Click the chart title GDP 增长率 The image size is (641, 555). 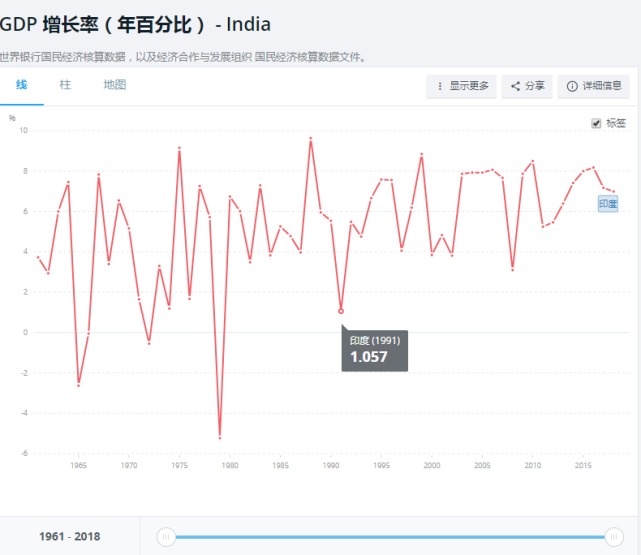pyautogui.click(x=135, y=25)
